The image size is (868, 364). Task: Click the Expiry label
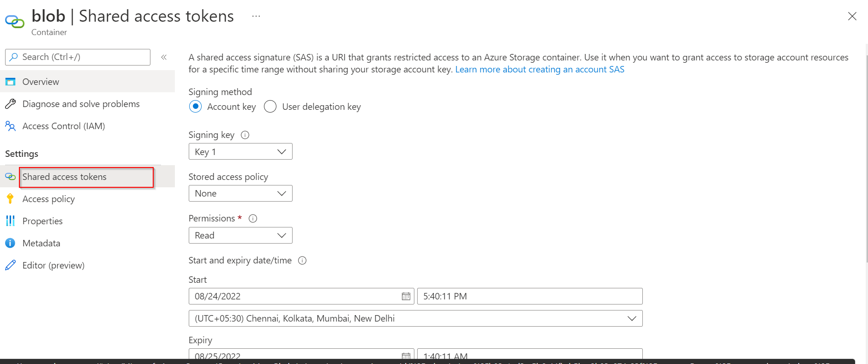click(200, 340)
